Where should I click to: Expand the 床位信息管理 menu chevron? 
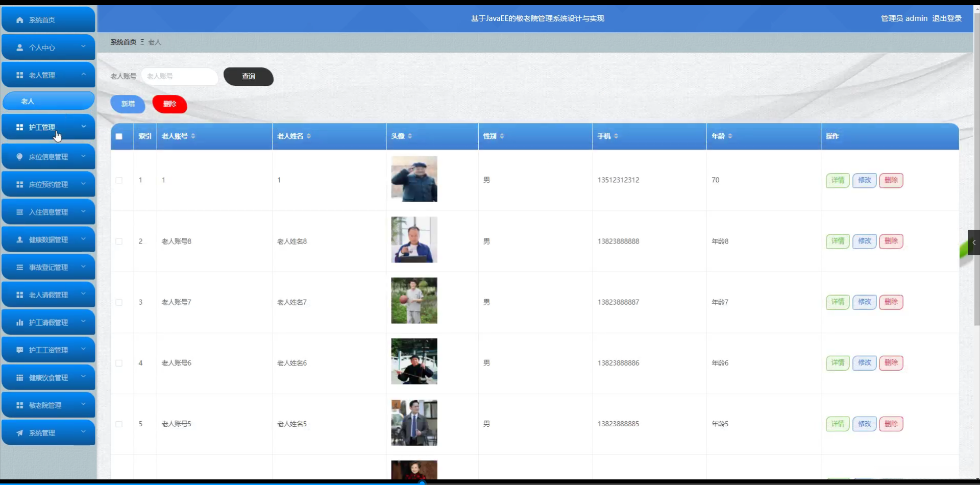click(83, 156)
